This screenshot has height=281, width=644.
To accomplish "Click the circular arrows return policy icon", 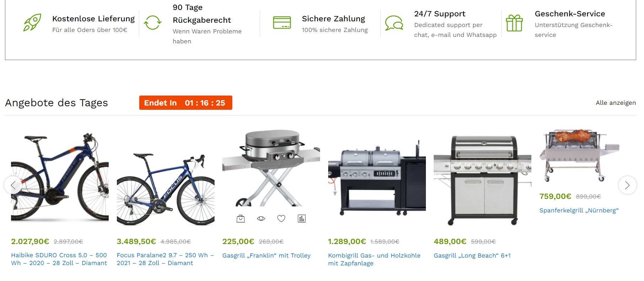I will (x=153, y=22).
